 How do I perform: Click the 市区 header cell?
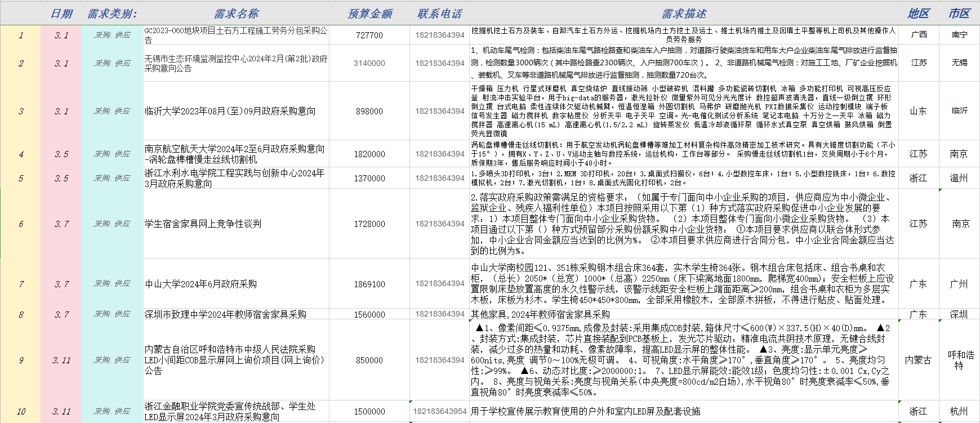click(x=959, y=14)
